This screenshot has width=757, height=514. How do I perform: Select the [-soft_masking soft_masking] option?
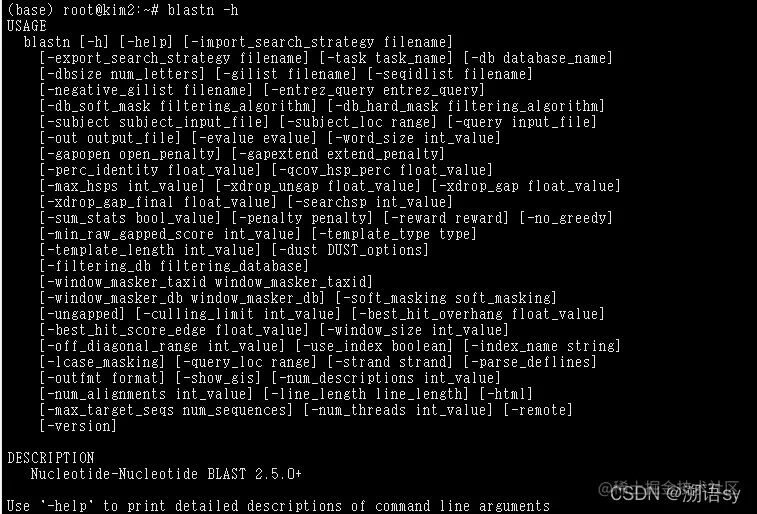(446, 298)
